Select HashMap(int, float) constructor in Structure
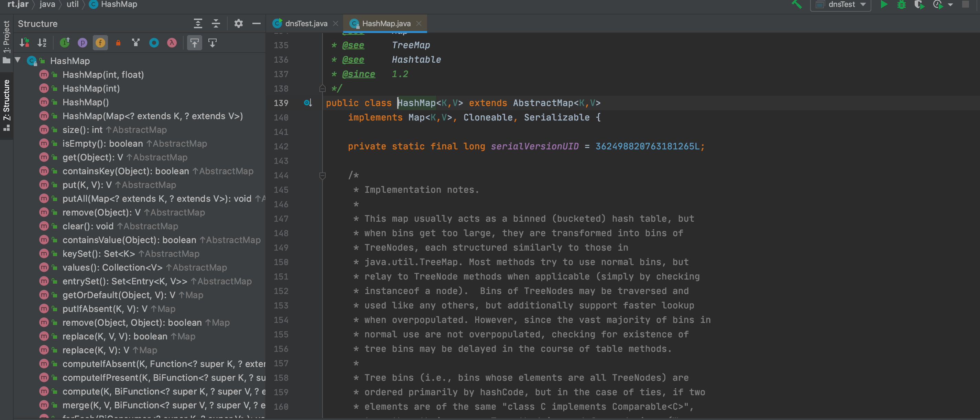 [103, 75]
